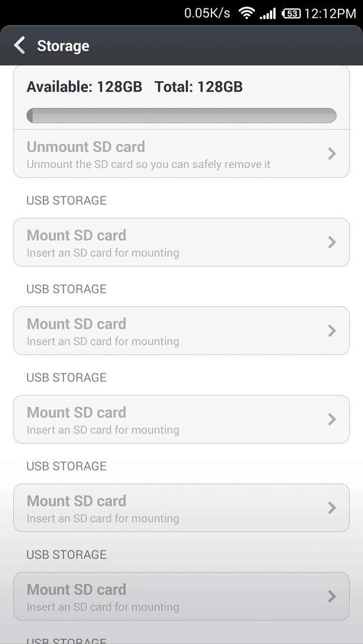Tap the Available: 128GB label
The height and width of the screenshot is (644, 363).
[x=84, y=86]
